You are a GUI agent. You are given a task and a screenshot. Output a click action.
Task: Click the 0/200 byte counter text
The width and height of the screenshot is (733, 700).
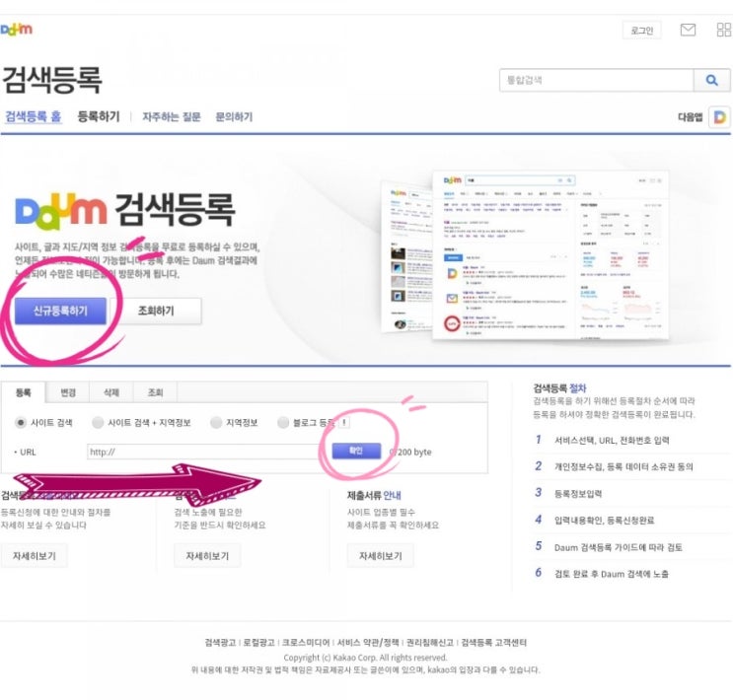410,452
